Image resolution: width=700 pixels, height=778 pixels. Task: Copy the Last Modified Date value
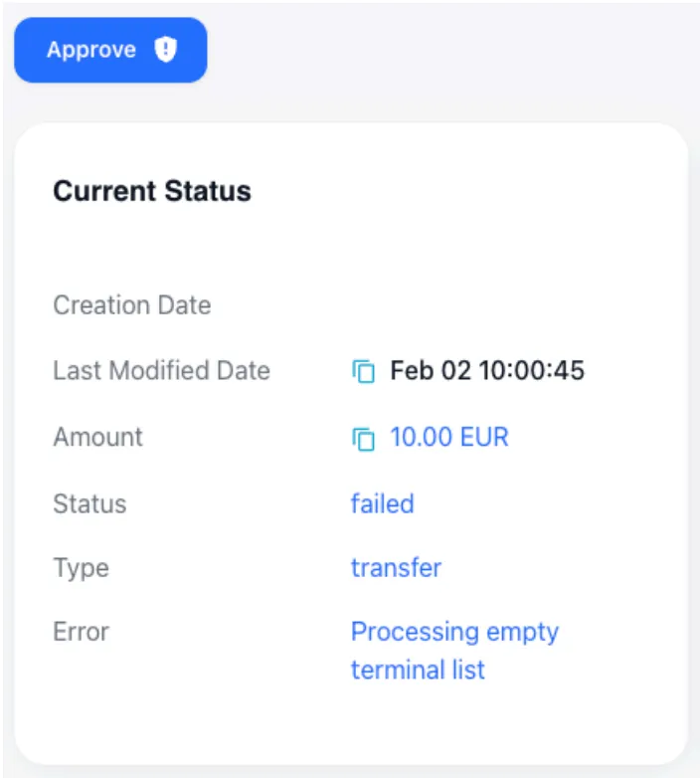(364, 372)
